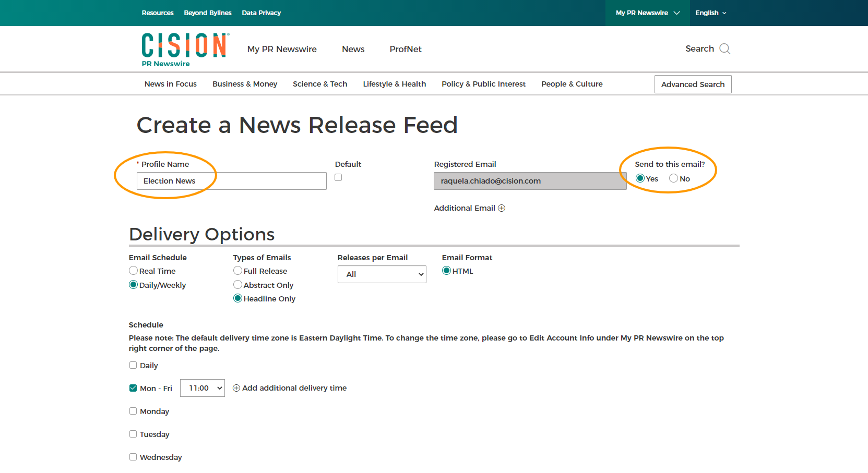
Task: Click the Data Privacy link
Action: pos(261,13)
